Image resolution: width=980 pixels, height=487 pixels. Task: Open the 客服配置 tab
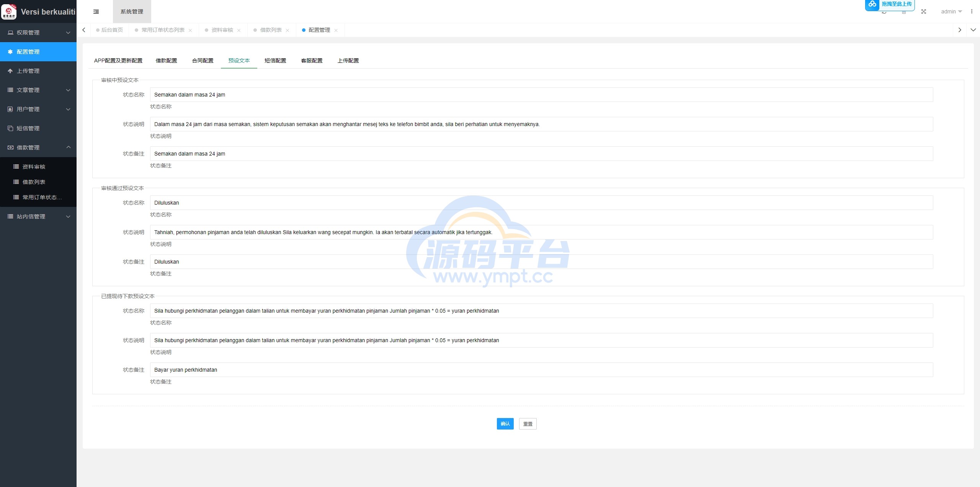[312, 61]
